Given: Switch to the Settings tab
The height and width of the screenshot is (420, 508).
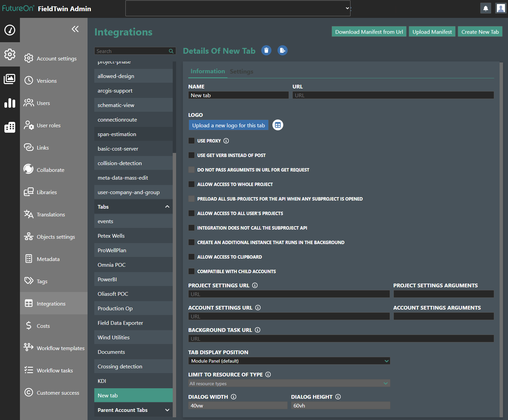Looking at the screenshot, I should 241,72.
